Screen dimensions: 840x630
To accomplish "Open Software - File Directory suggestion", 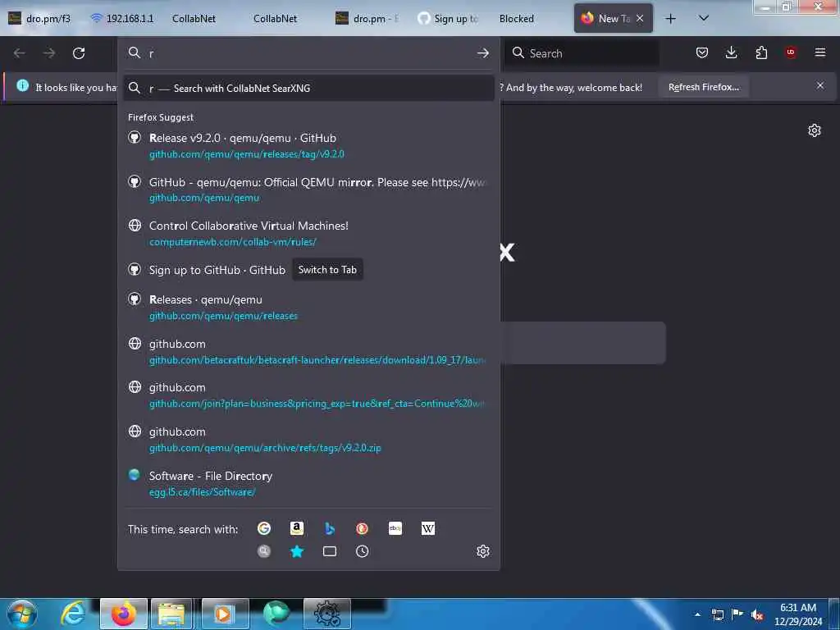I will [308, 483].
